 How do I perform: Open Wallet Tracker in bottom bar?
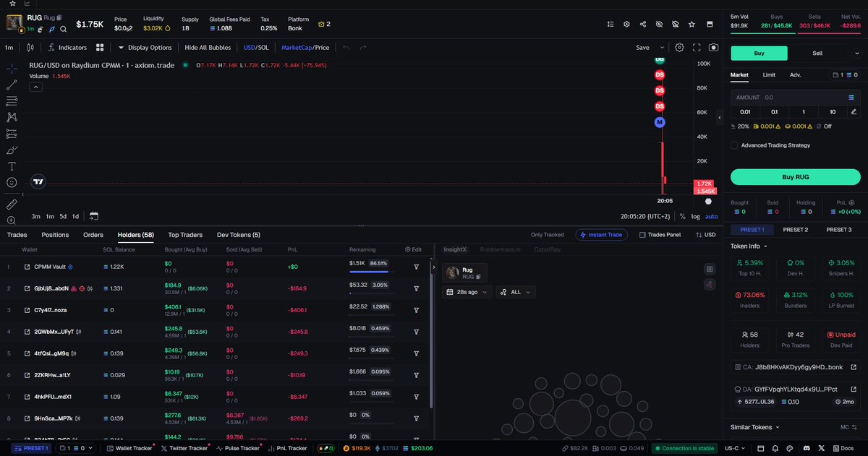(129, 448)
